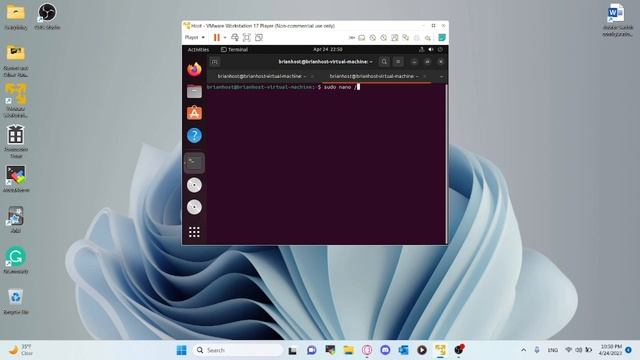
Task: Close the first terminal tab
Action: click(x=313, y=76)
